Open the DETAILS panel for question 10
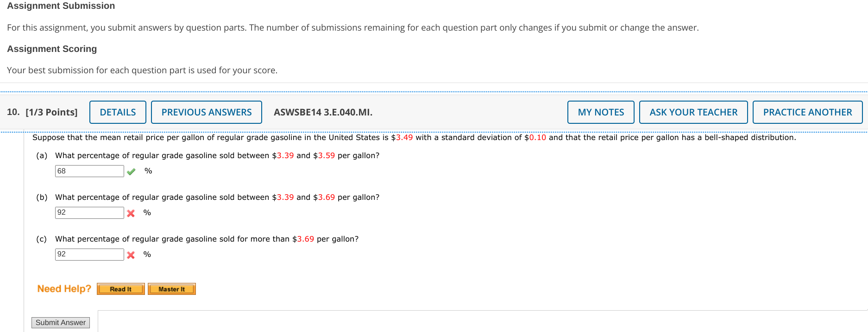The height and width of the screenshot is (332, 868). pos(118,112)
